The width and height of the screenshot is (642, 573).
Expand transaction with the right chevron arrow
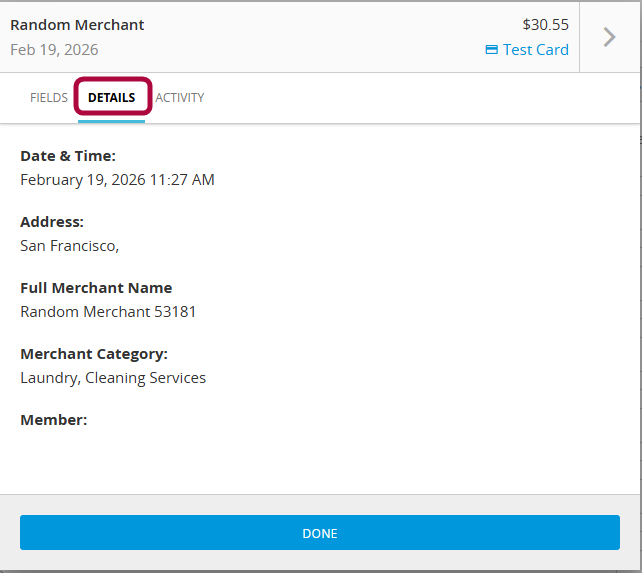(609, 37)
